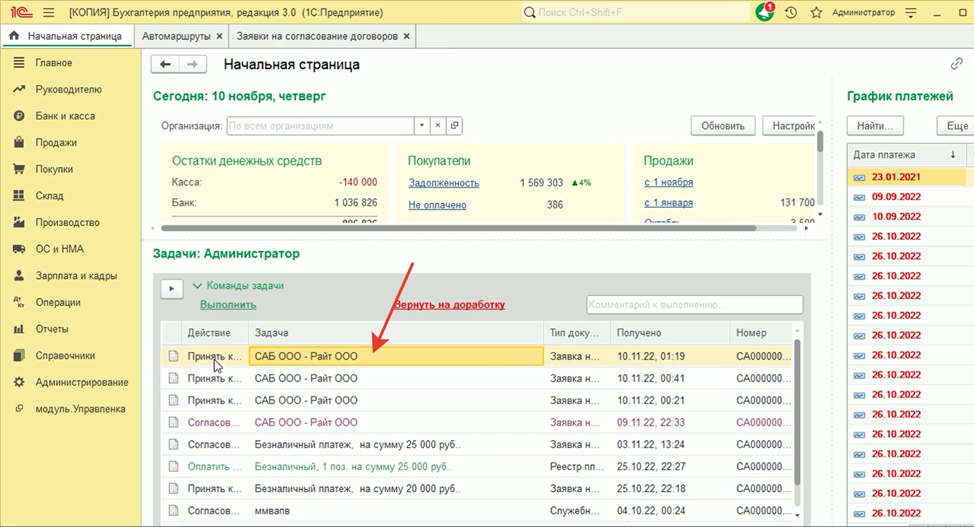Click the Организация input field
Screen dimensions: 974x527
tap(320, 126)
